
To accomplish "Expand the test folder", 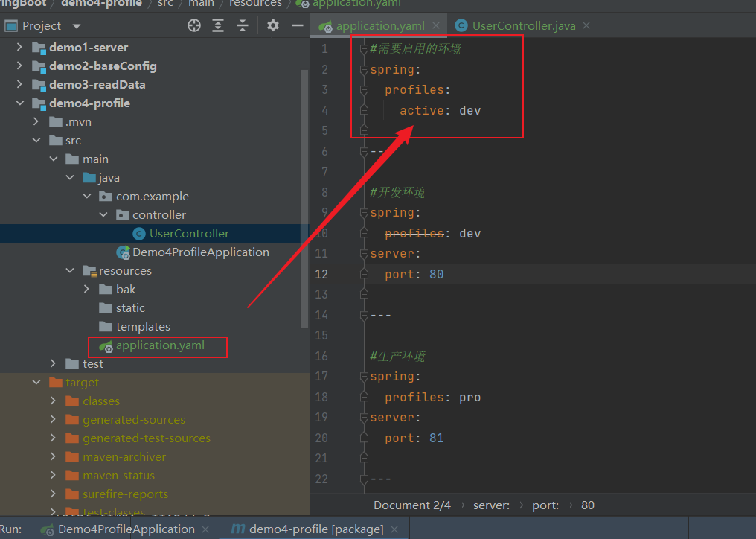I will point(53,363).
